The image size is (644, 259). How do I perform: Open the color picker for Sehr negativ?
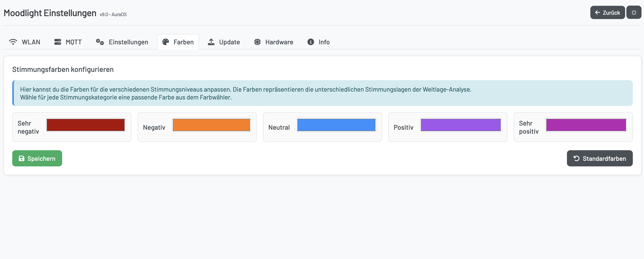[x=86, y=125]
